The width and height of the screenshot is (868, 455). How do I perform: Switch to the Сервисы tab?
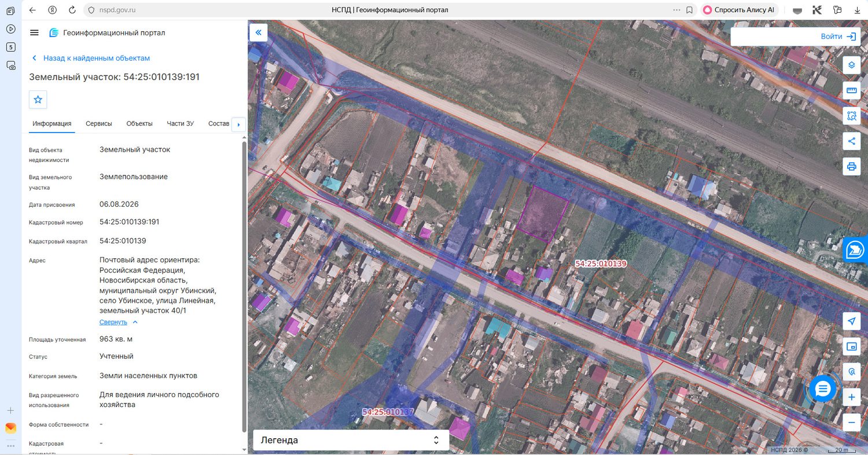tap(99, 123)
